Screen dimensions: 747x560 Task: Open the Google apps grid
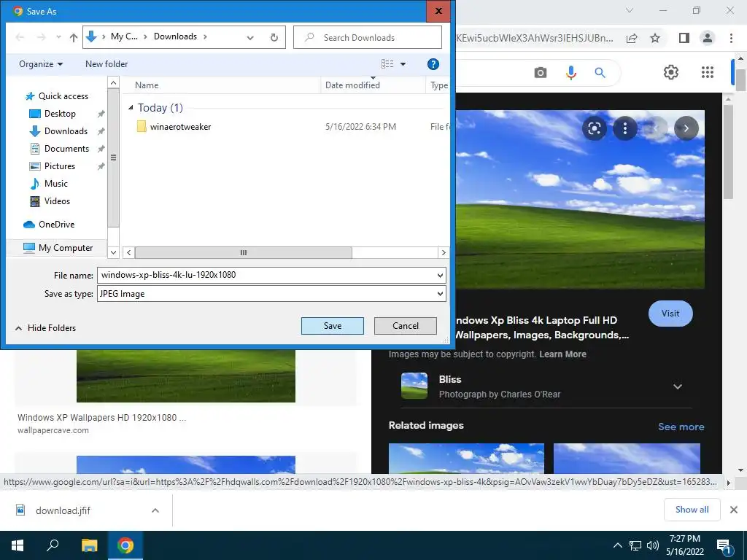point(708,72)
